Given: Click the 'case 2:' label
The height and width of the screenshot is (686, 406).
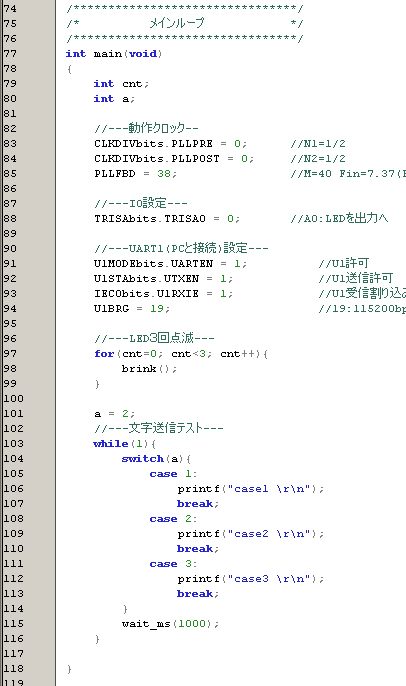Looking at the screenshot, I should coord(174,519).
